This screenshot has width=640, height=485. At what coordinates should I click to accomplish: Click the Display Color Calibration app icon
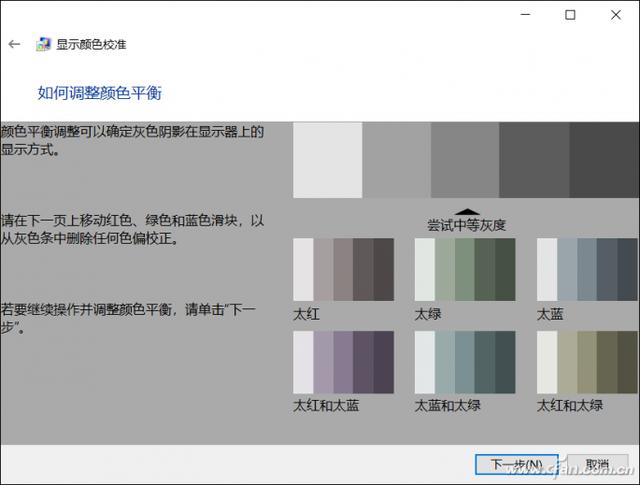44,44
